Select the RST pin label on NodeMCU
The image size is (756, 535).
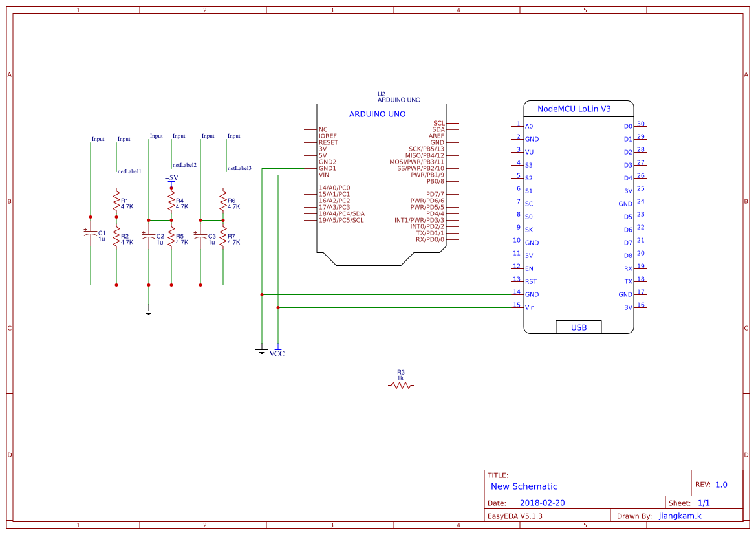click(x=530, y=281)
